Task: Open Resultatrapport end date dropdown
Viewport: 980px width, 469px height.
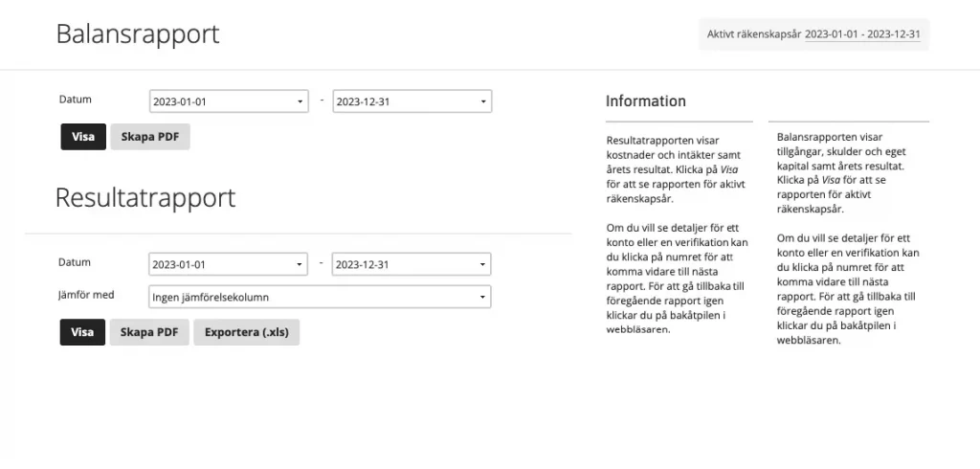Action: (412, 264)
